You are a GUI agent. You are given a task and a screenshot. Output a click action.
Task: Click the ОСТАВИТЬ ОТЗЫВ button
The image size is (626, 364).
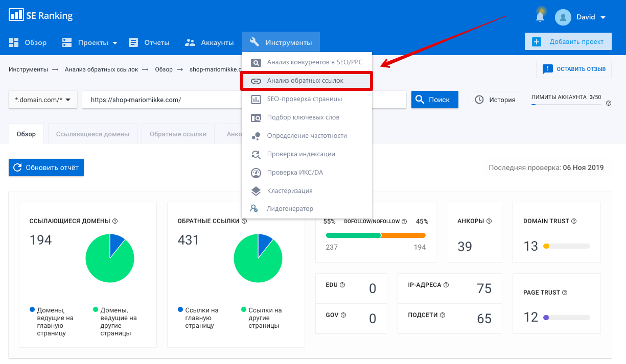573,69
